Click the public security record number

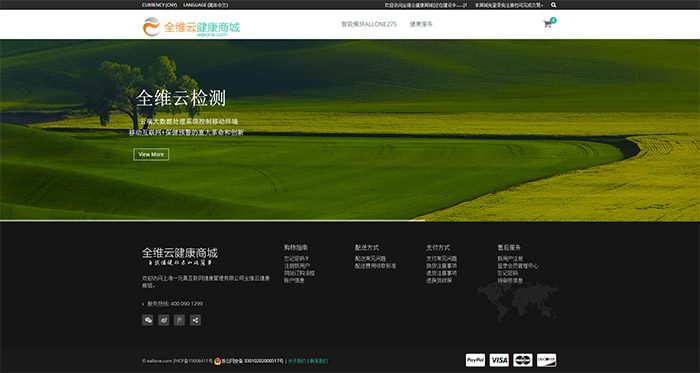point(252,361)
